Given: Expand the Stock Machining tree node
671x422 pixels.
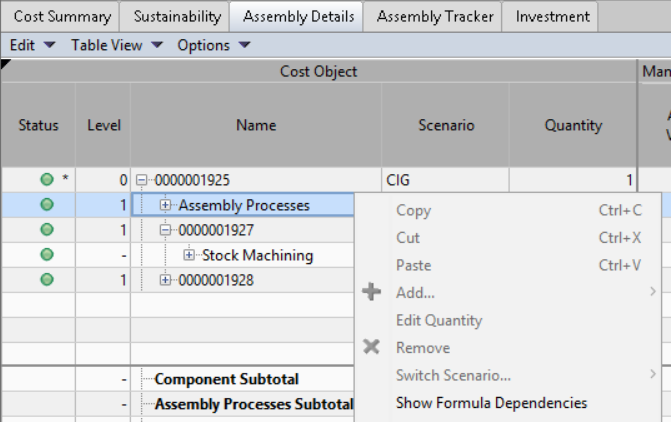Looking at the screenshot, I should point(189,255).
